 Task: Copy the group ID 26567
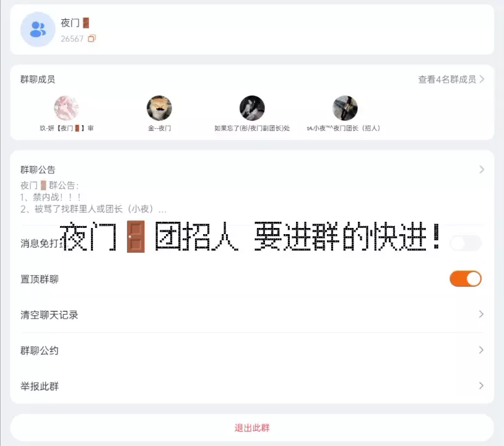tap(92, 38)
